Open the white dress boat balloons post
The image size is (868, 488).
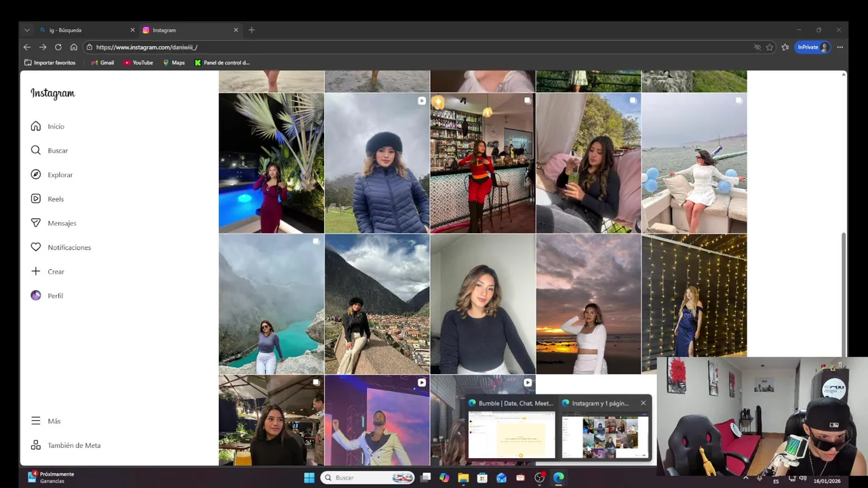pos(694,163)
